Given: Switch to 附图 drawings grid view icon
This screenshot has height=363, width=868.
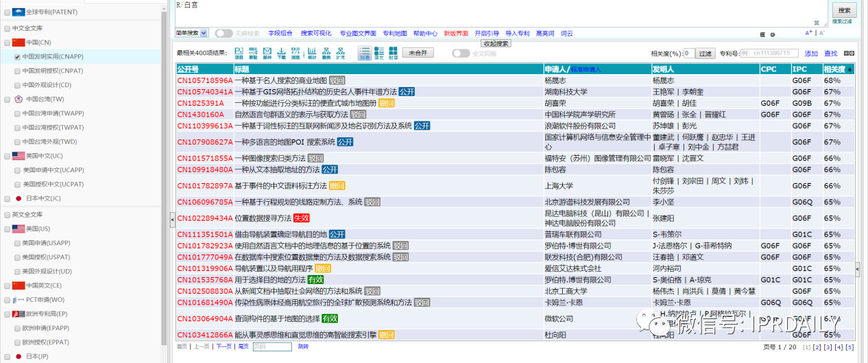Looking at the screenshot, I should point(393,53).
